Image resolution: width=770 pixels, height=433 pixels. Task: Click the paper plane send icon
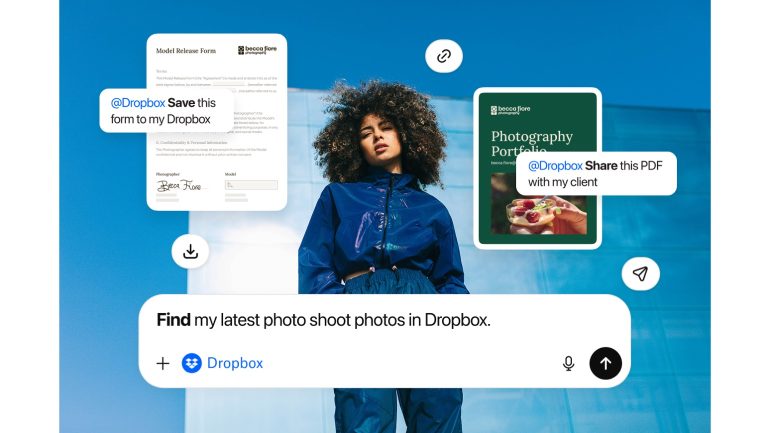[640, 273]
